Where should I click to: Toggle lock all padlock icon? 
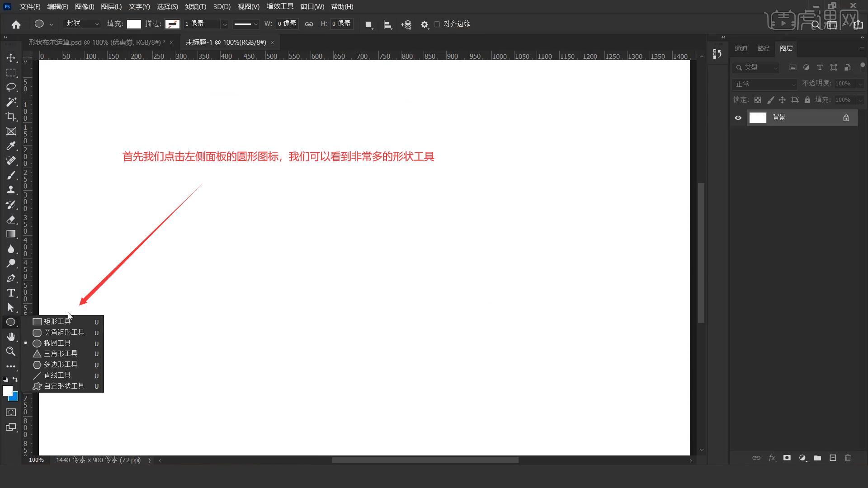point(807,100)
